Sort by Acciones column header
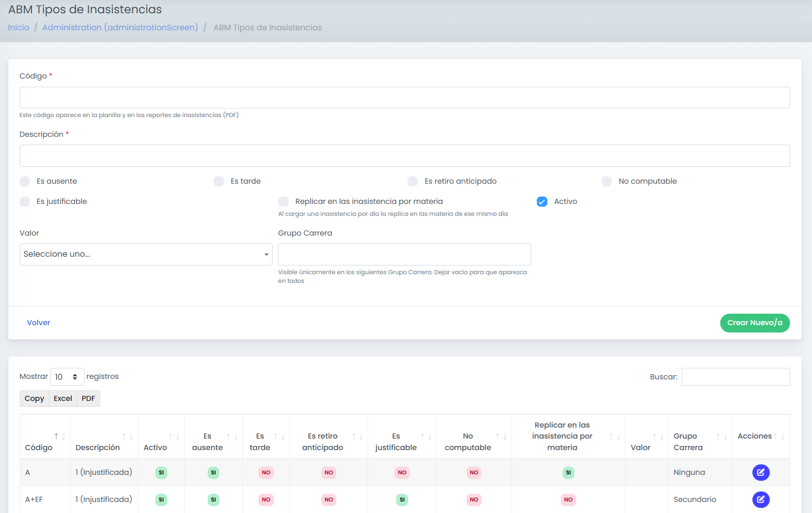The width and height of the screenshot is (812, 513). coord(761,436)
